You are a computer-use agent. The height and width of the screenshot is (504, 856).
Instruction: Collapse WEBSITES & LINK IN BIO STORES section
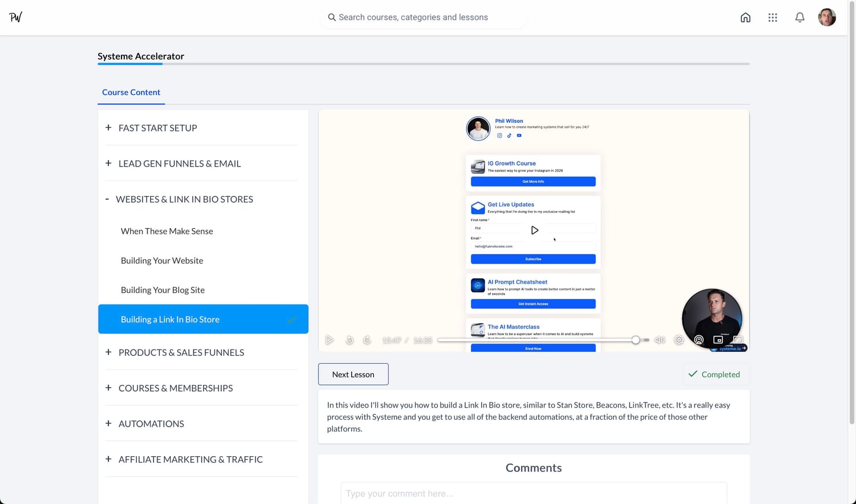184,200
